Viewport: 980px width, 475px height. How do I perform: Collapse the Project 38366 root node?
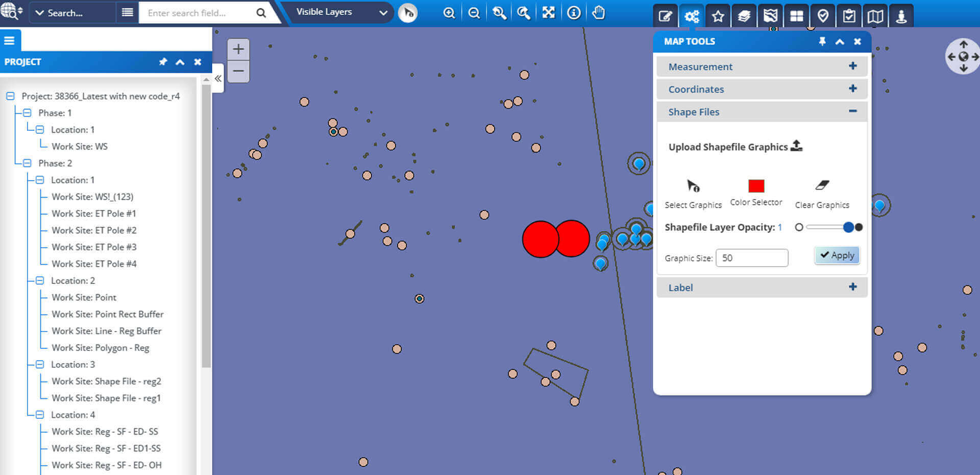point(10,96)
